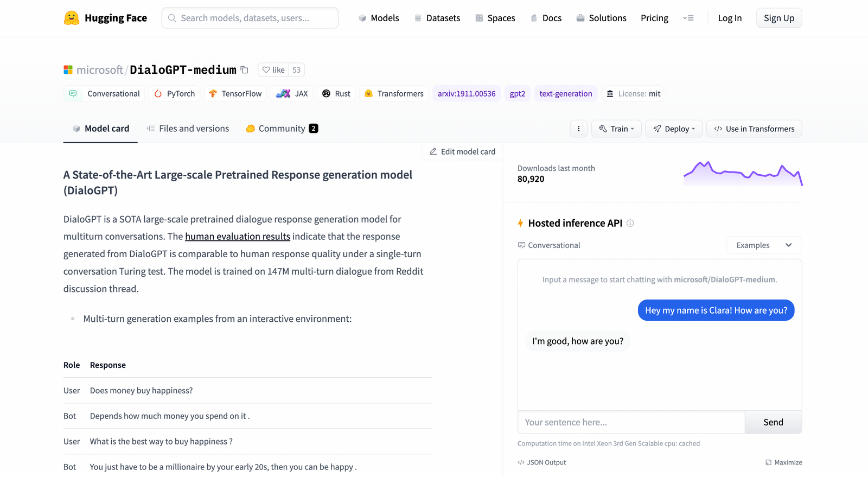Maximize the inference widget
868x477 pixels.
click(x=783, y=462)
